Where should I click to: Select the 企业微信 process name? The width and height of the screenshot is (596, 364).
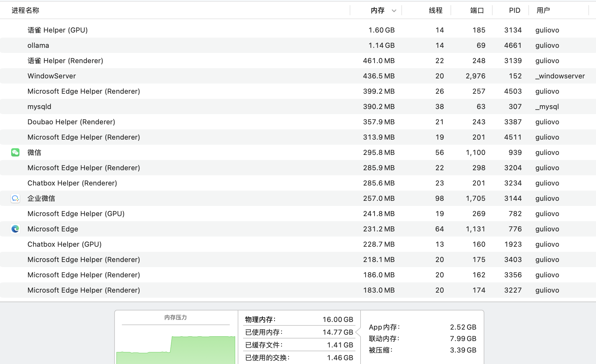(x=41, y=198)
